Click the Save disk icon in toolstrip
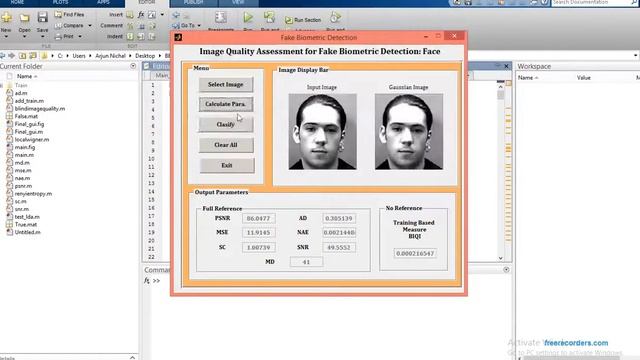Viewport: 640px width, 360px height. click(x=42, y=17)
